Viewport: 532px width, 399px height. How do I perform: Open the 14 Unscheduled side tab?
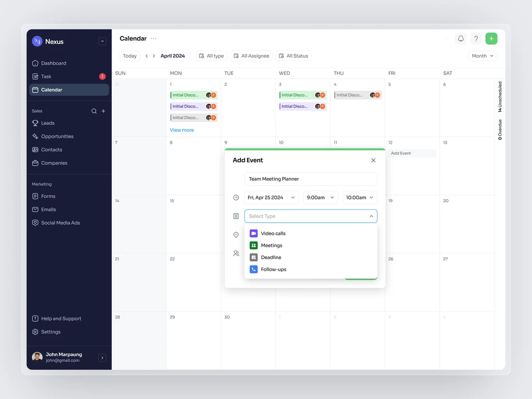point(500,97)
